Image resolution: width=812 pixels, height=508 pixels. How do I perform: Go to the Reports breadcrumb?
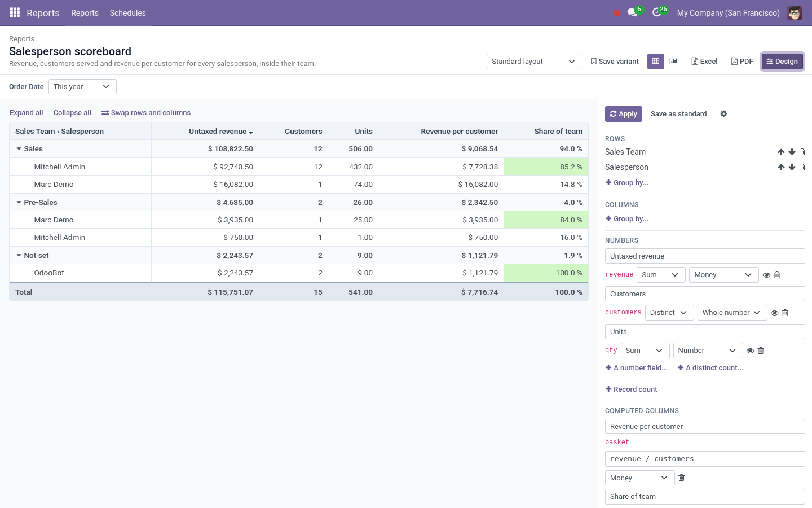(21, 39)
